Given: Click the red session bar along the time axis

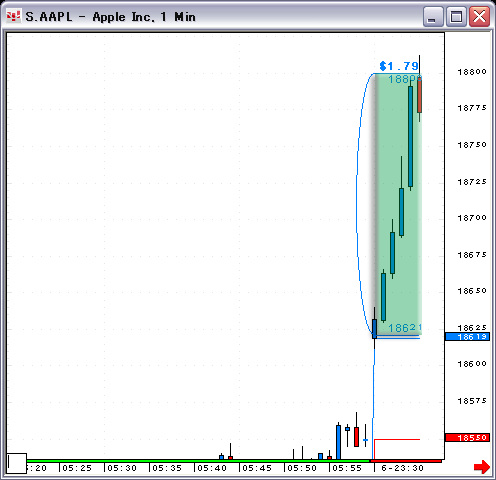Looking at the screenshot, I should tap(406, 461).
